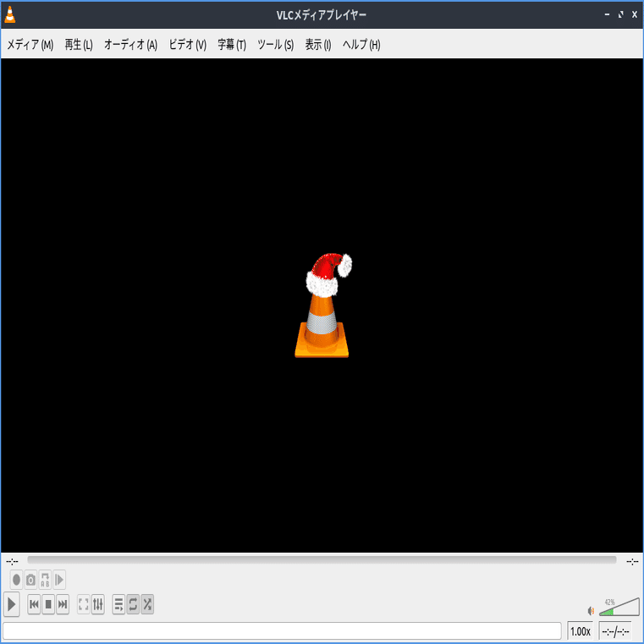Open the ツール (S) menu

pyautogui.click(x=276, y=44)
